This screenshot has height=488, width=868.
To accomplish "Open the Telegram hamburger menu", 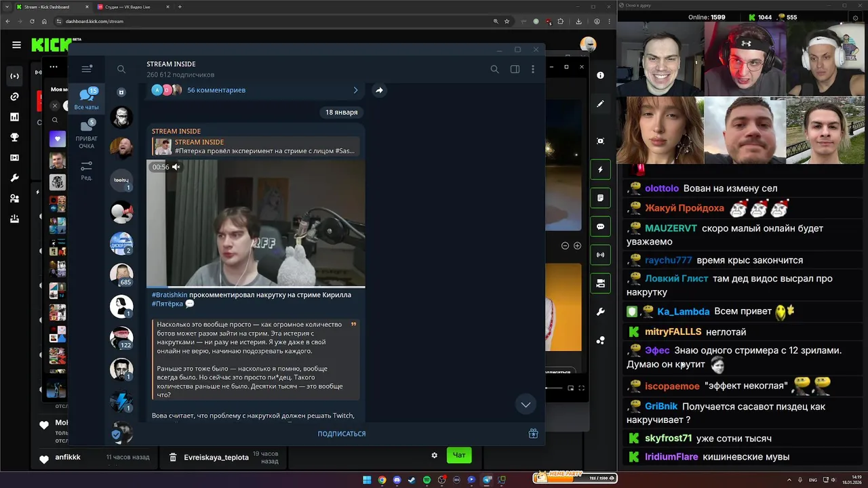I will (x=87, y=69).
